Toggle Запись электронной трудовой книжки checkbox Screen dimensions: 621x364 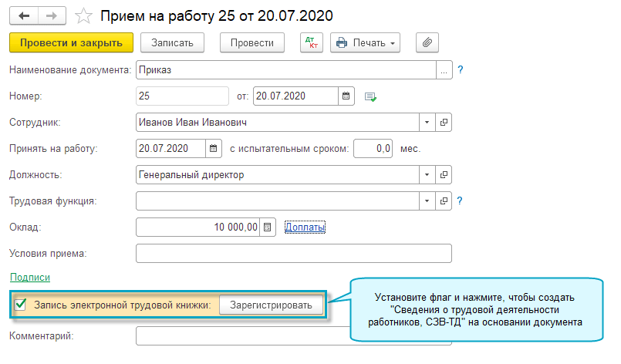(x=21, y=305)
